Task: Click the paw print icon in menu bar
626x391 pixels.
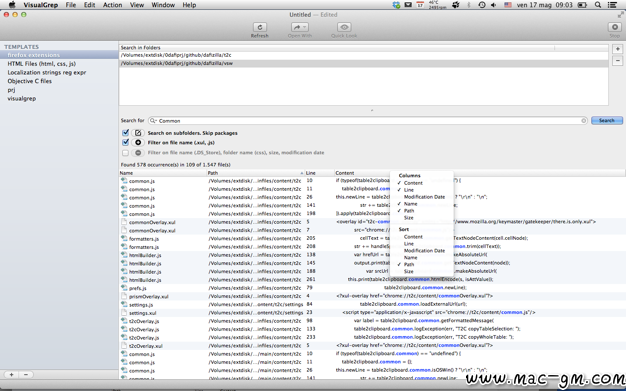Action: point(456,5)
